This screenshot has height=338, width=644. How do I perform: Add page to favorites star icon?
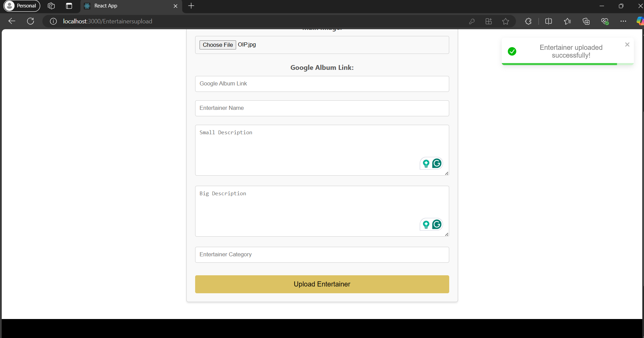pyautogui.click(x=505, y=21)
